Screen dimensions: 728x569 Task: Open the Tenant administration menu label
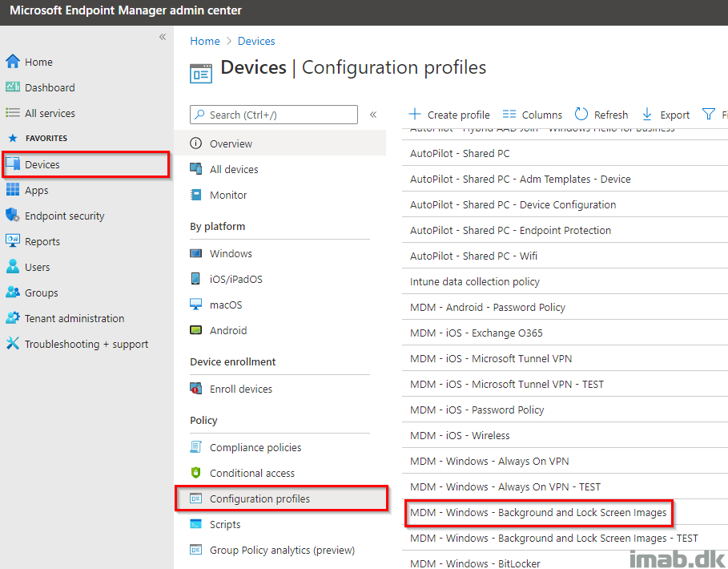(x=74, y=318)
